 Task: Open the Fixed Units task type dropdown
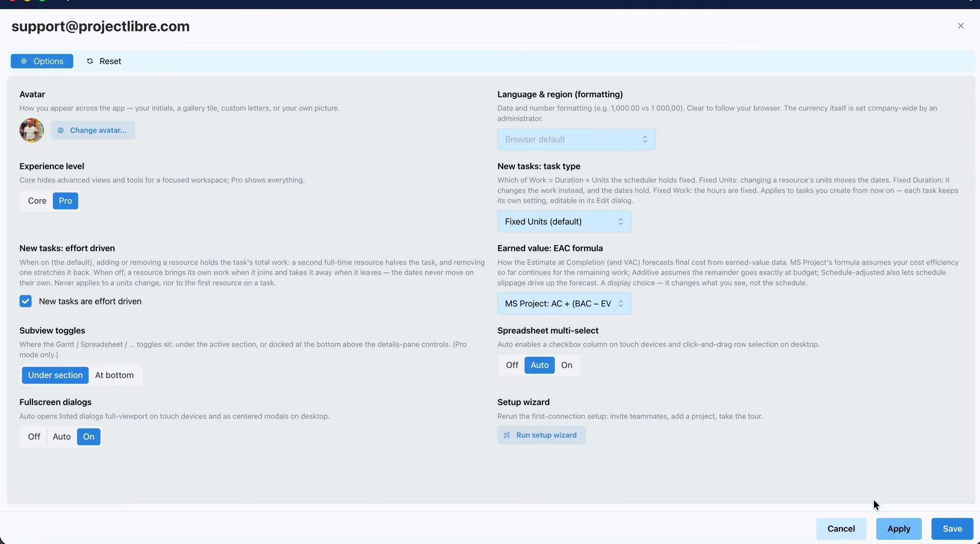(x=564, y=222)
